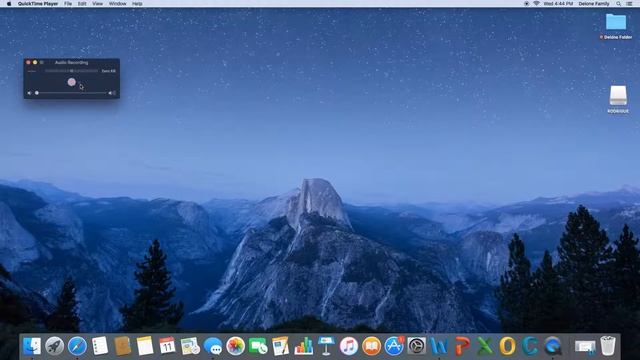Open the Help menu
This screenshot has width=640, height=360.
(x=137, y=4)
